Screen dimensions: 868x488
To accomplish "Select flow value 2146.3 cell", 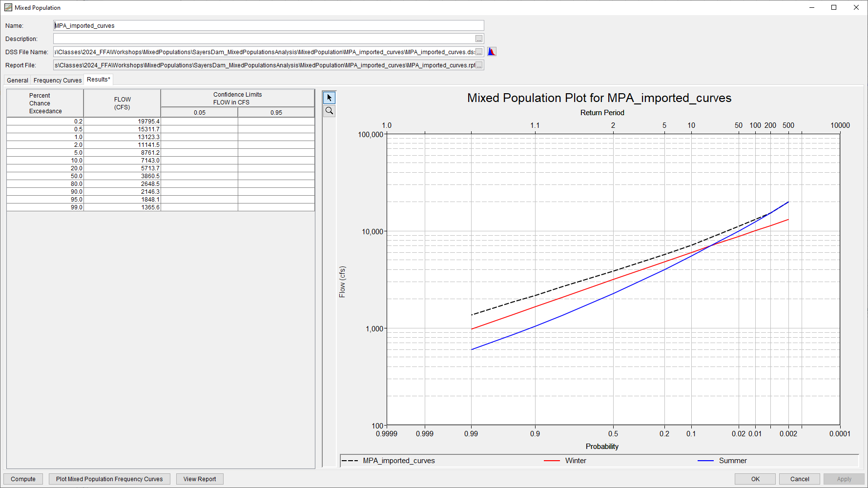I will (122, 192).
